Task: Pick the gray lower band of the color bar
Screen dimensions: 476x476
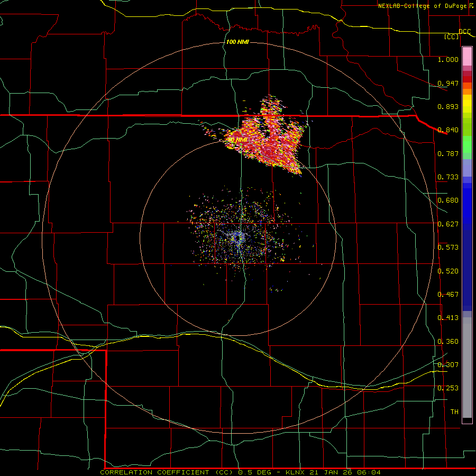Action: click(467, 368)
